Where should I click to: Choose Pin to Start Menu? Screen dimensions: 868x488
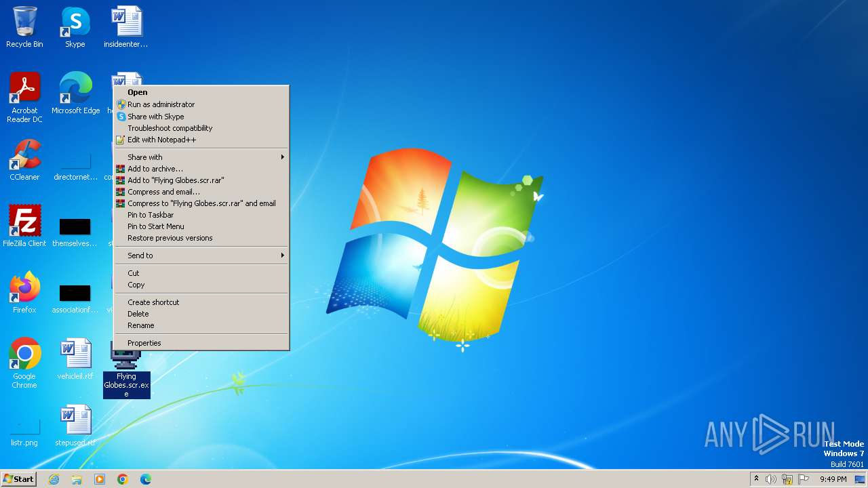click(x=201, y=226)
